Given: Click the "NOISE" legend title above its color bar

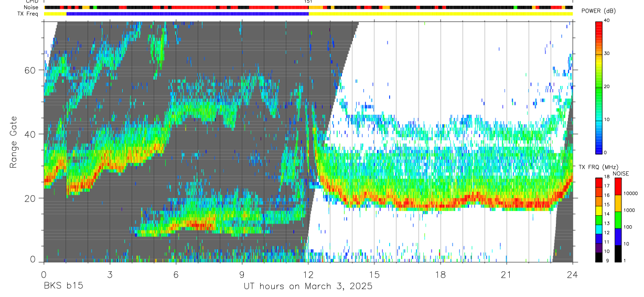Looking at the screenshot, I should coord(620,173).
